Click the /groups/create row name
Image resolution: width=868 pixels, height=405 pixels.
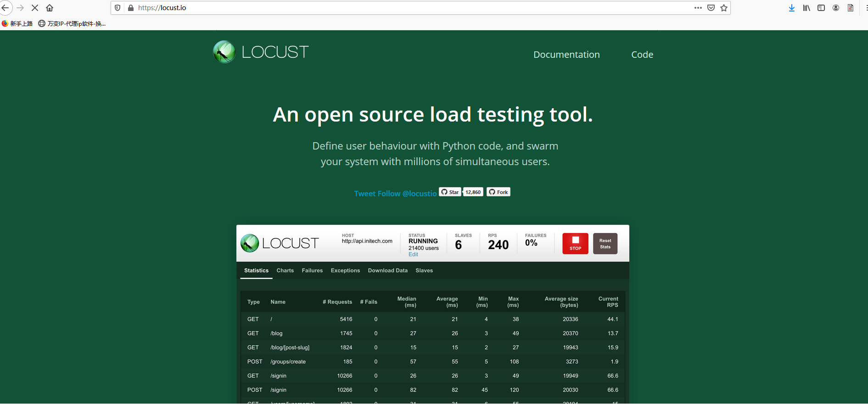click(x=288, y=362)
